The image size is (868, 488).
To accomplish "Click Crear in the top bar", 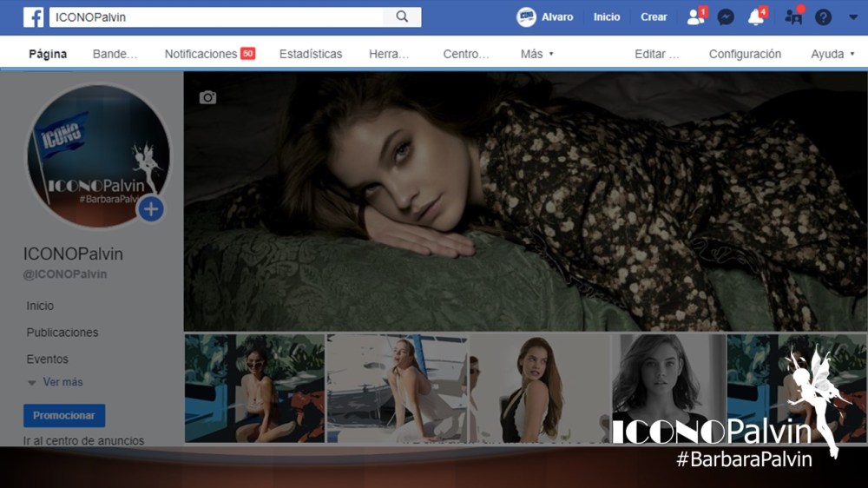I will [x=654, y=17].
